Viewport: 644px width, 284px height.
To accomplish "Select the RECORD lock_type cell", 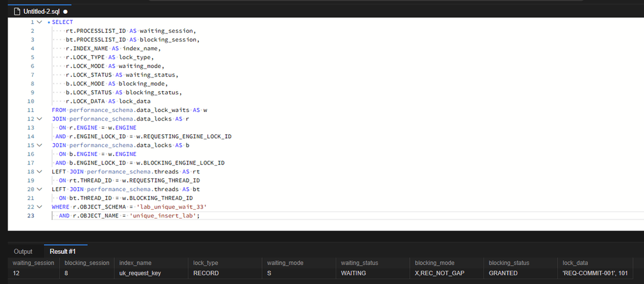I will coord(225,273).
